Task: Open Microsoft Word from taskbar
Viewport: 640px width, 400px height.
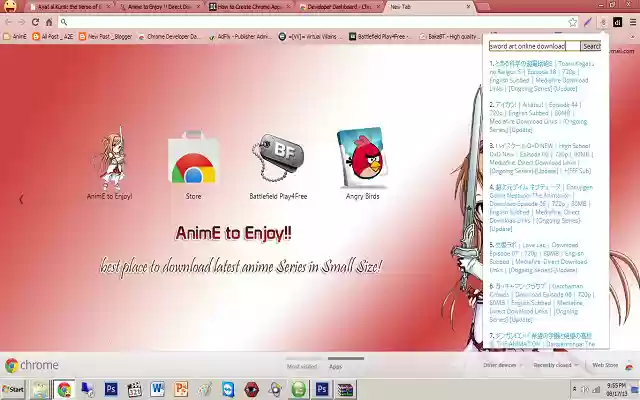Action: coord(157,389)
